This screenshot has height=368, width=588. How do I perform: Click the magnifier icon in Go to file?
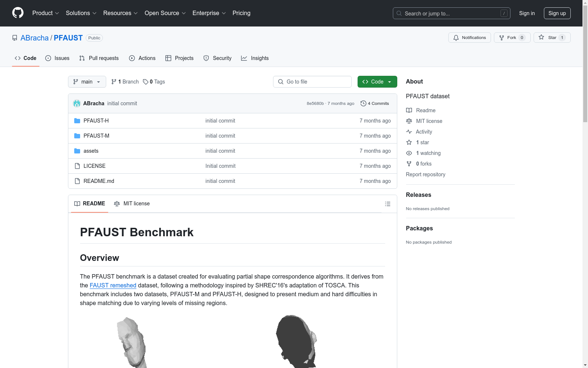(x=281, y=82)
